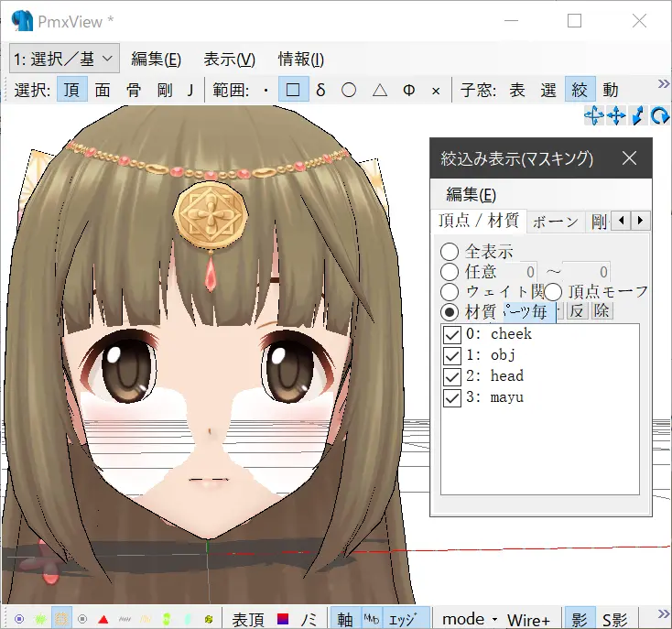Toggle red triangle display icon
The width and height of the screenshot is (672, 629).
coord(103,619)
